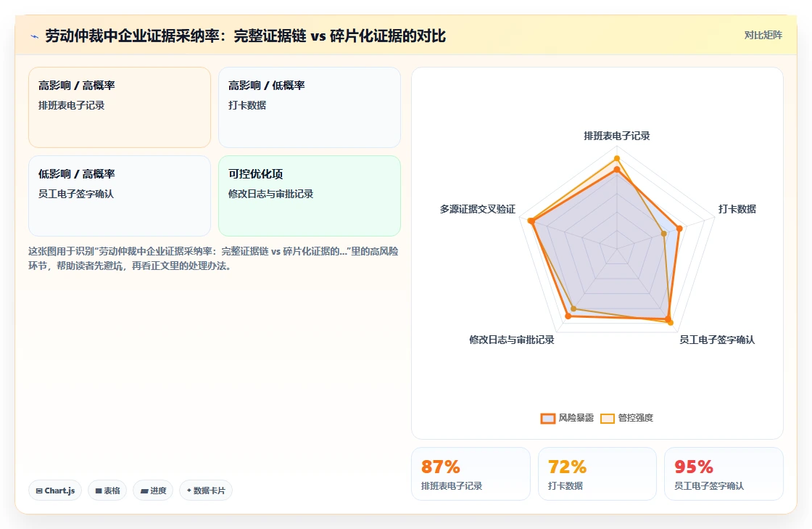Click 打卡数据 text in 高影响 / 低概率 card
Viewport: 812px width, 529px height.
tap(247, 105)
